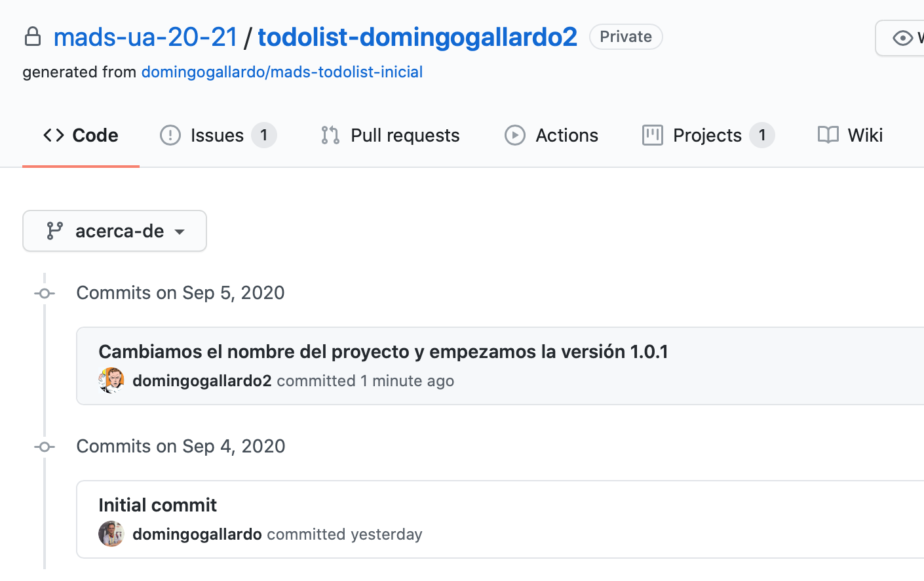Click the private repository lock icon
Screen dimensions: 924x581
click(33, 37)
